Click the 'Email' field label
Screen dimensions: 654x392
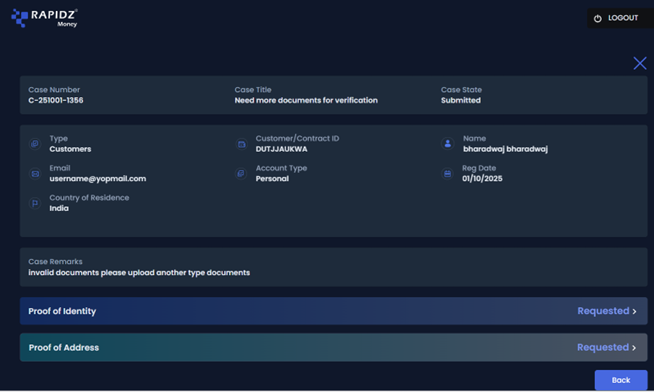pyautogui.click(x=60, y=168)
